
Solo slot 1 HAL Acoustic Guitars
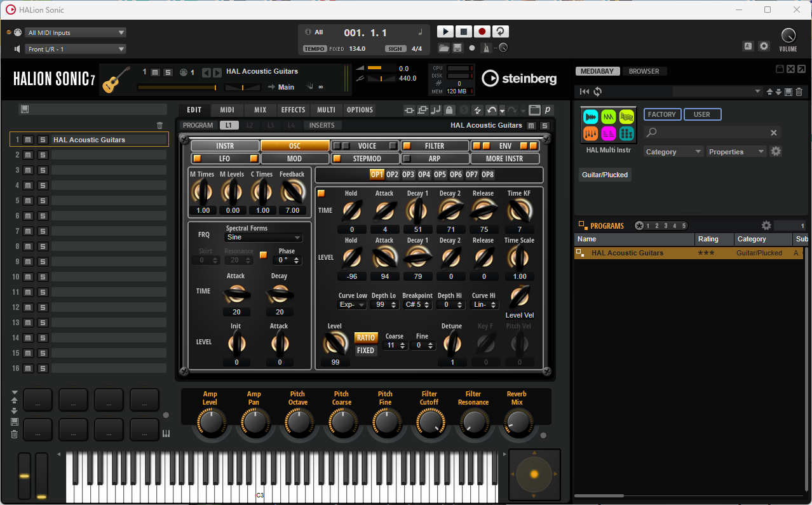tap(43, 140)
